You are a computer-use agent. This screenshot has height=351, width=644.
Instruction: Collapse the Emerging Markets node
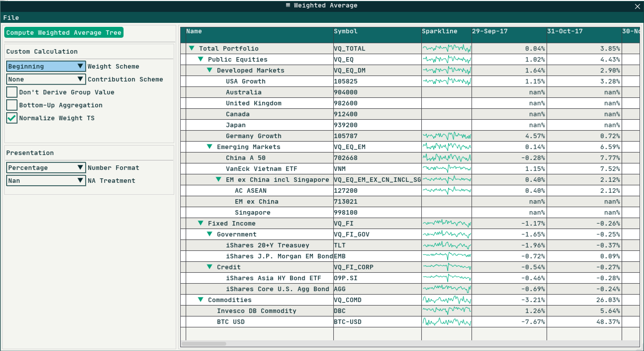210,146
